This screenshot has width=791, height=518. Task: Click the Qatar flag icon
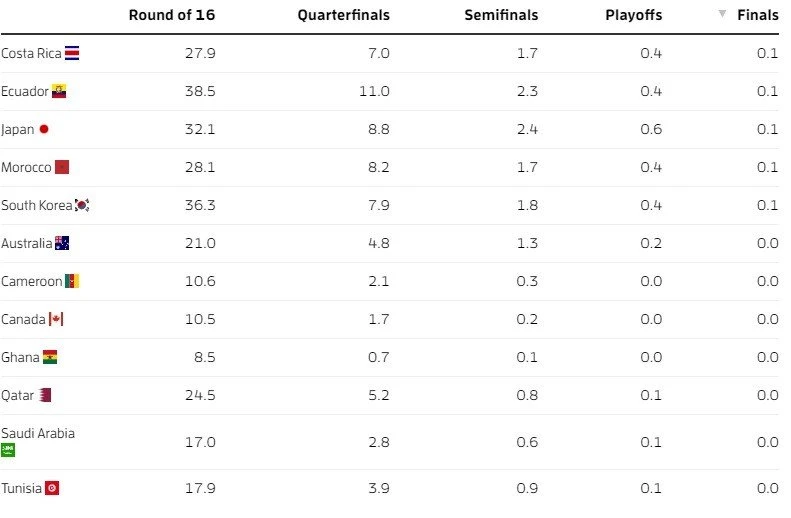click(x=45, y=395)
